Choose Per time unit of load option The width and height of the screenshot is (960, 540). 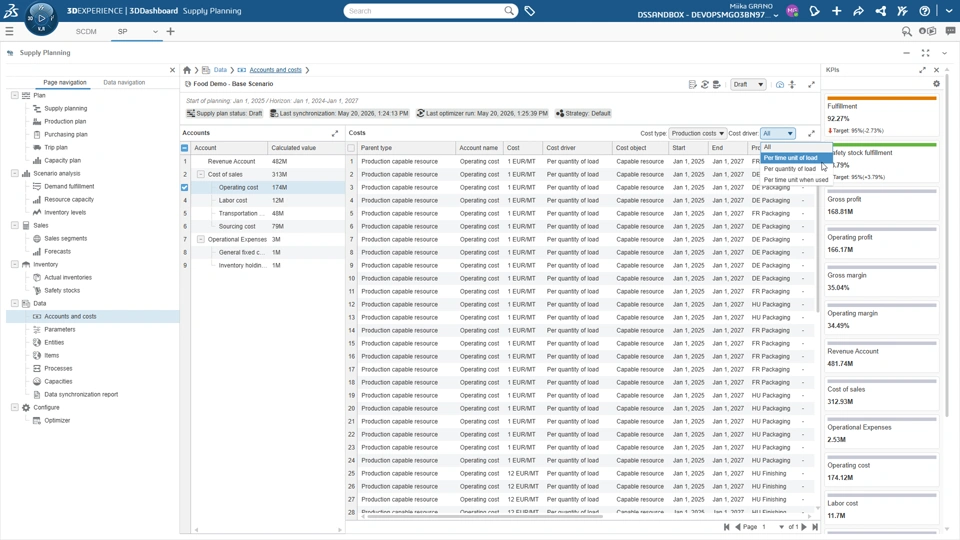point(796,158)
